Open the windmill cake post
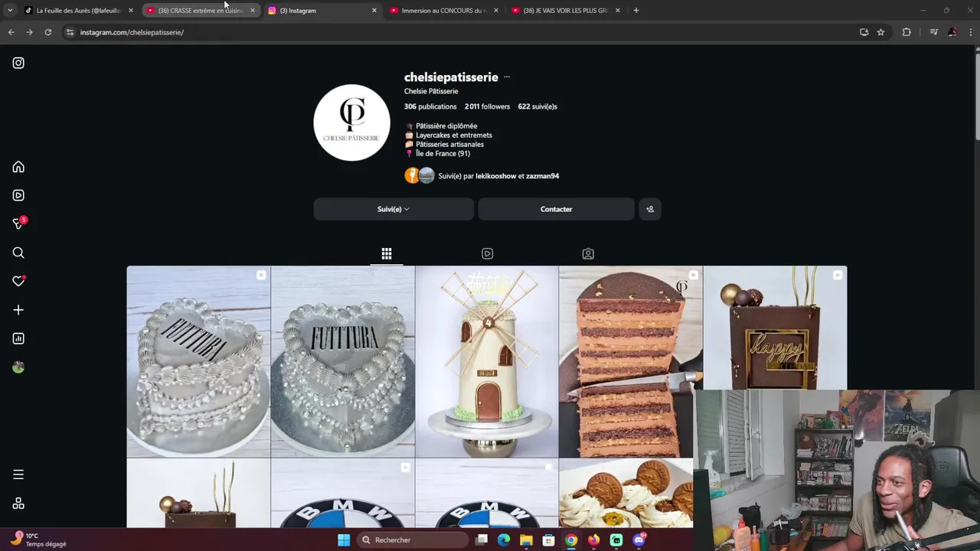 [487, 361]
